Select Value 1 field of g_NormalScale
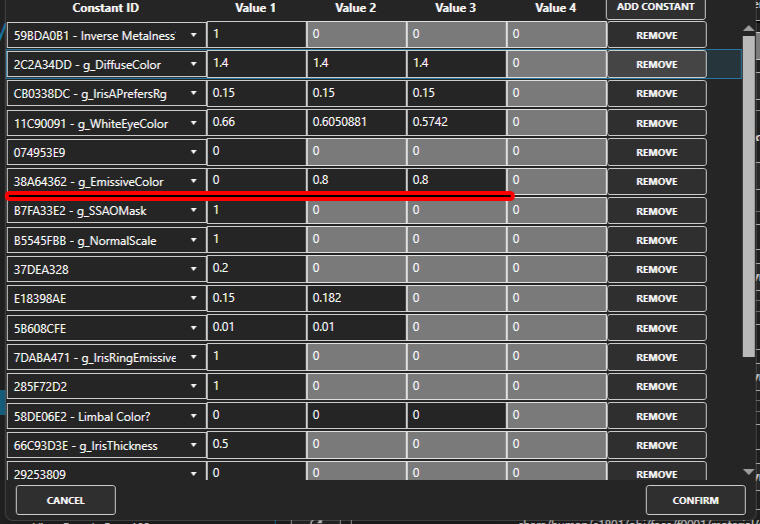Viewport: 760px width, 524px height. click(255, 240)
